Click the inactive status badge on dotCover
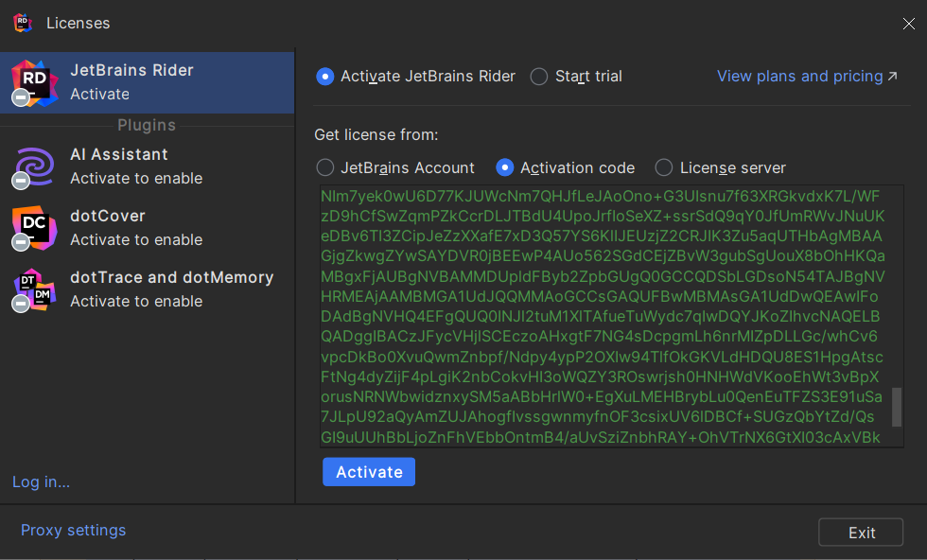 [21, 243]
